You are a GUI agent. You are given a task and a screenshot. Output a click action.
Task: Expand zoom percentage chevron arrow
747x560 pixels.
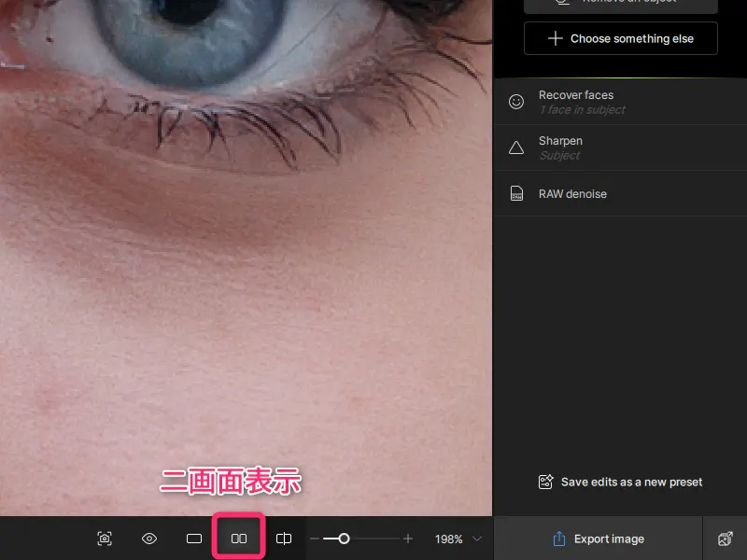(478, 539)
